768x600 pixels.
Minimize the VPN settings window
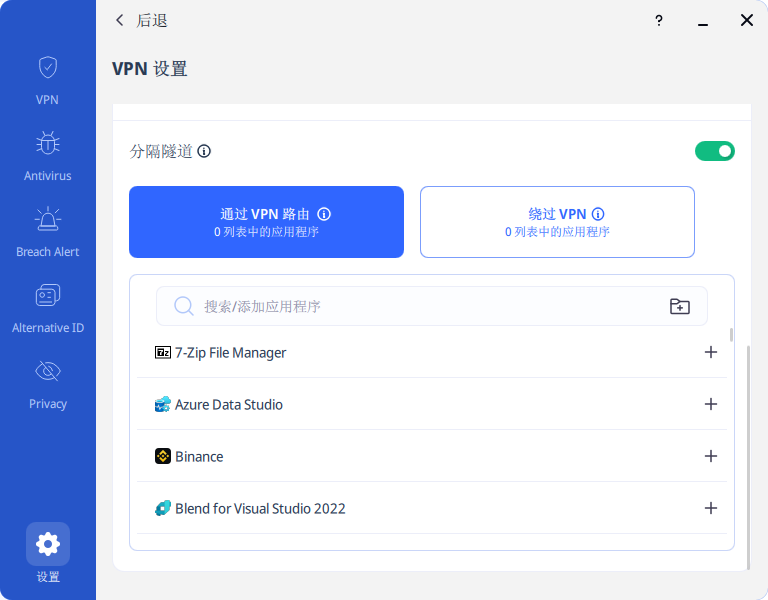click(x=703, y=24)
